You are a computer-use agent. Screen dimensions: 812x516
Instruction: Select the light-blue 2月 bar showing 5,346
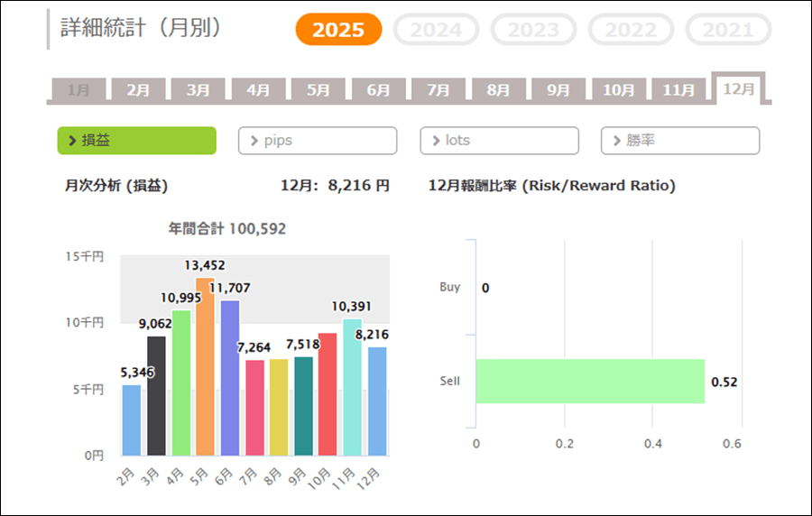(x=132, y=420)
